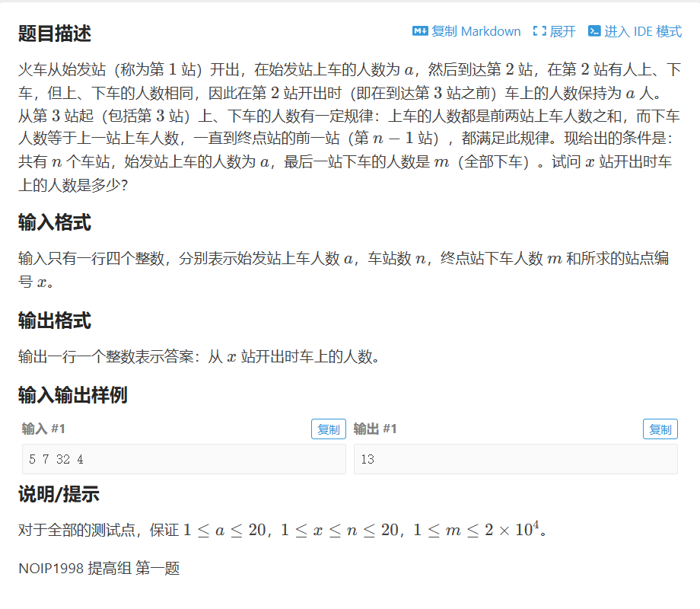Viewport: 700px width, 609px height.
Task: Click the M↓ Markdown copy icon
Action: pyautogui.click(x=419, y=31)
